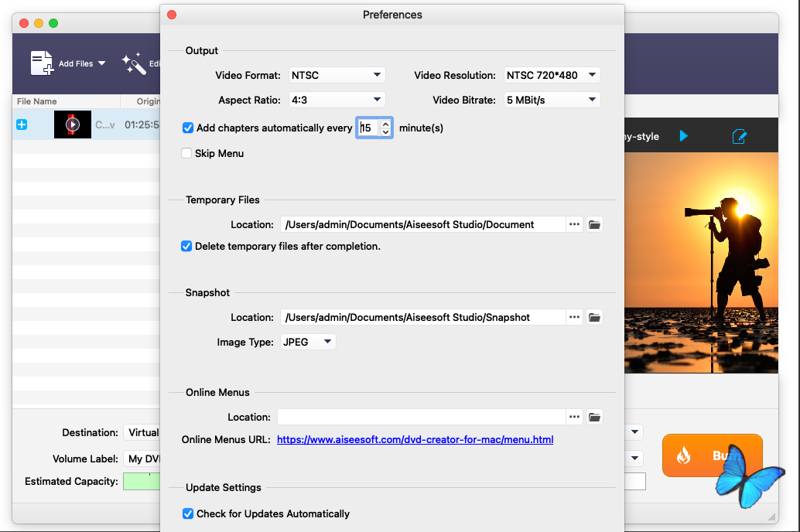Open folder for Temporary Files location
Image resolution: width=800 pixels, height=532 pixels.
pyautogui.click(x=594, y=224)
